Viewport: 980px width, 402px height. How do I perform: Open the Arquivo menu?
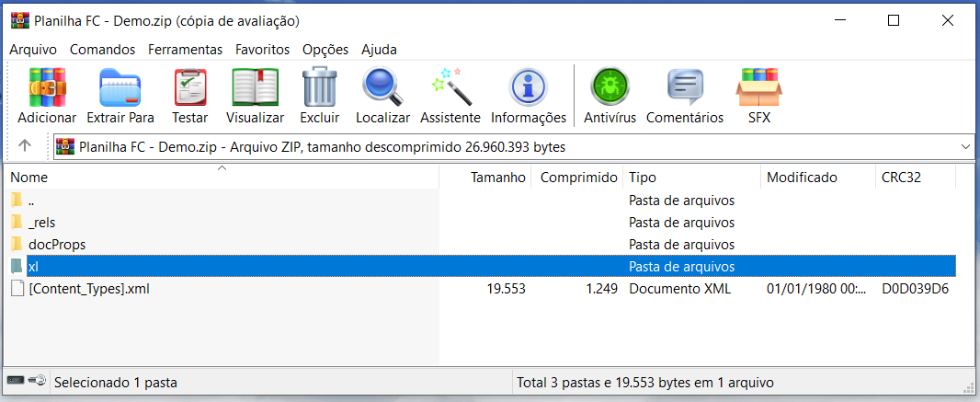point(33,50)
